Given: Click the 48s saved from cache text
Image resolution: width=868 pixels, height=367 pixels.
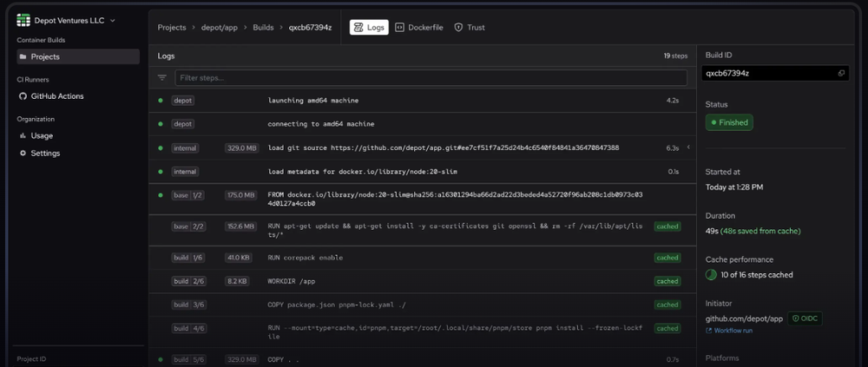Looking at the screenshot, I should point(760,231).
